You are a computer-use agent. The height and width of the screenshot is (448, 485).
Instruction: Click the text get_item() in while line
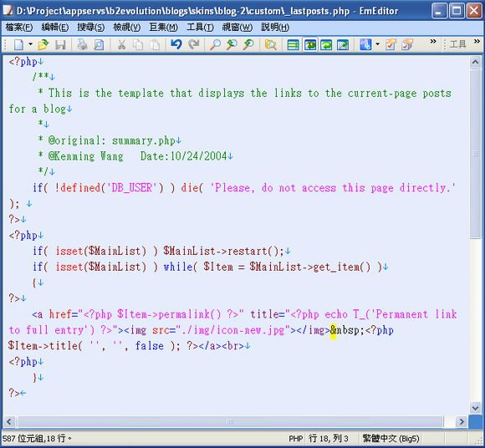341,267
